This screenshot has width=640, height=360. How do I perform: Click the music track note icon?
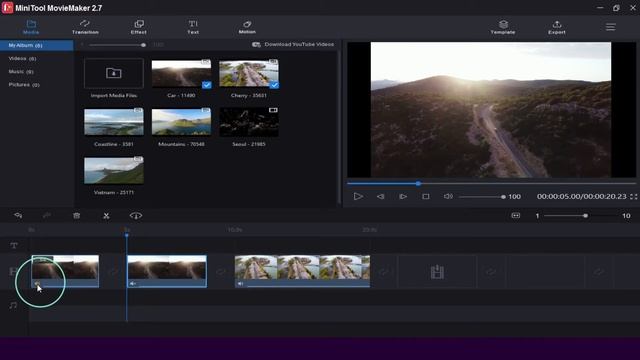click(x=13, y=305)
